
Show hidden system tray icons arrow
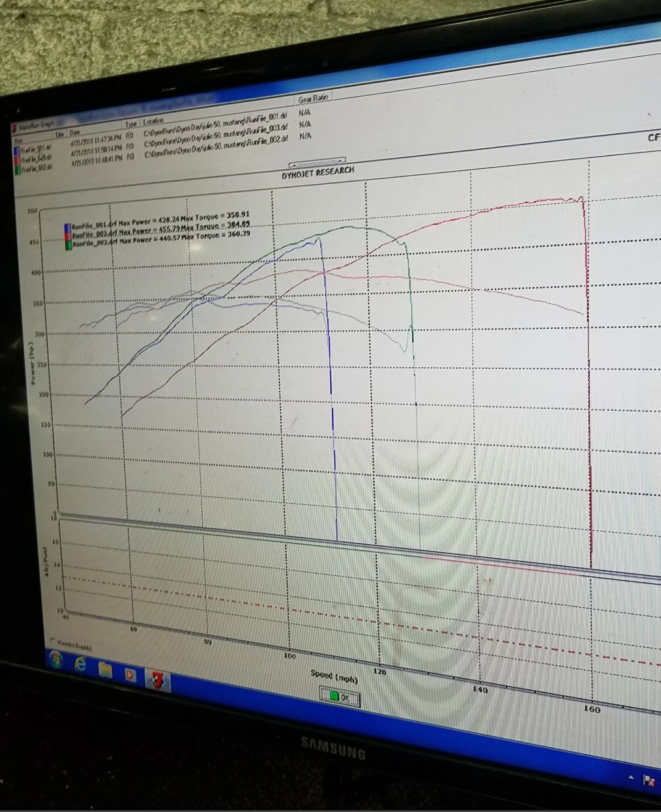point(631,777)
